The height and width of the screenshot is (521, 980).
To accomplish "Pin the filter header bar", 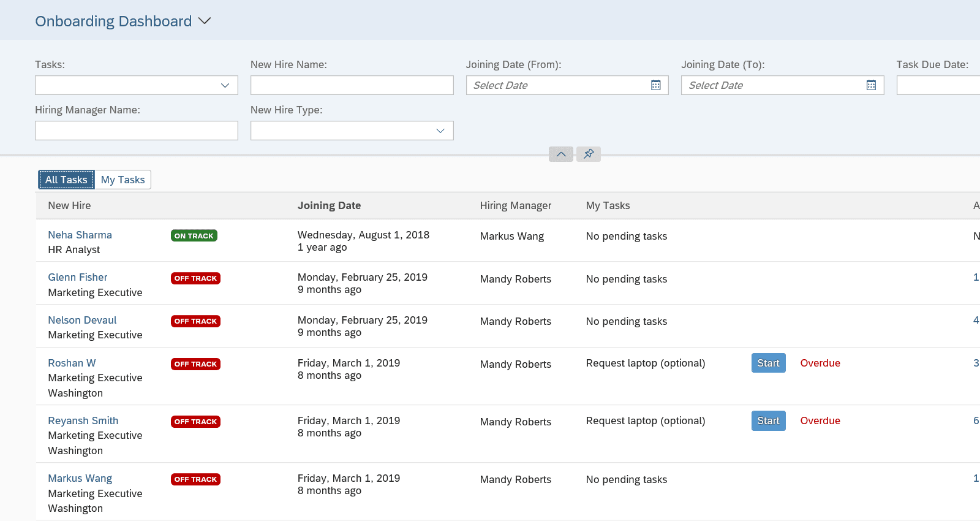I will [589, 154].
